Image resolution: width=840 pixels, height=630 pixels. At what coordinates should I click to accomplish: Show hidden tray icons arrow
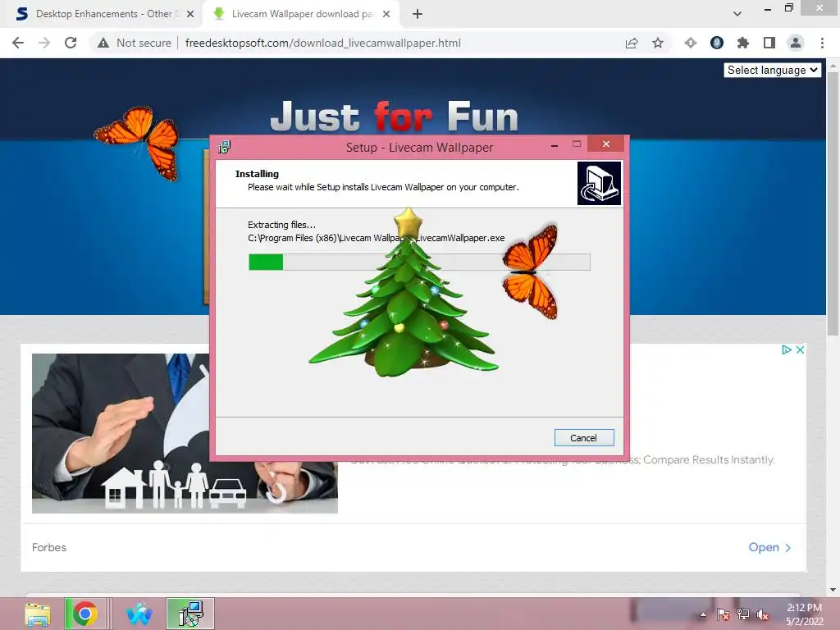click(703, 614)
